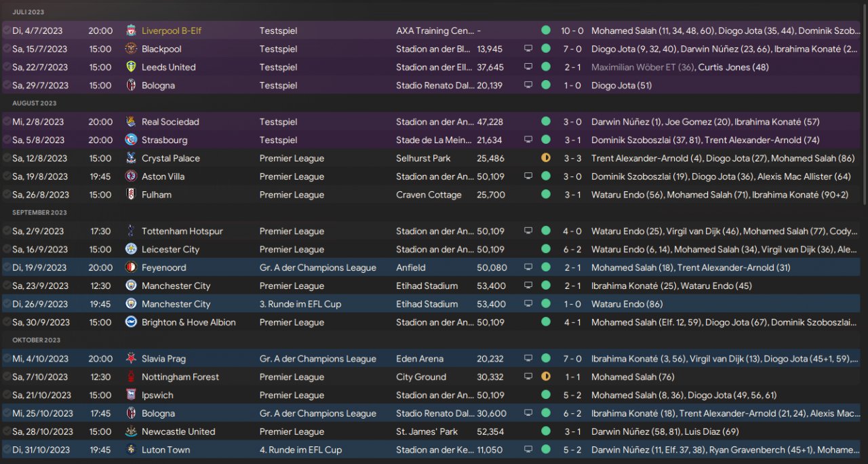The image size is (868, 464).
Task: Click the 'JULI 2023' month header
Action: (x=28, y=12)
